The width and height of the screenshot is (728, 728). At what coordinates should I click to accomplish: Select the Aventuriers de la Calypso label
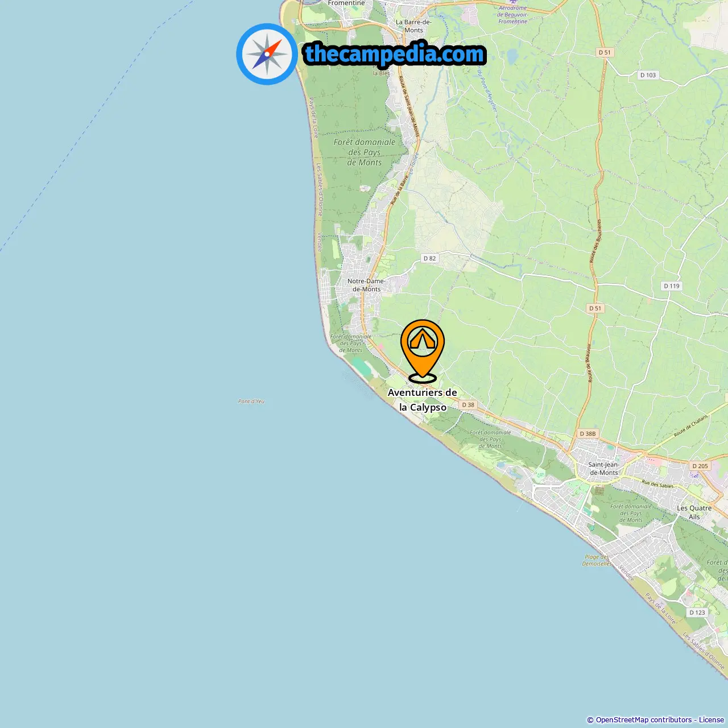(x=423, y=400)
